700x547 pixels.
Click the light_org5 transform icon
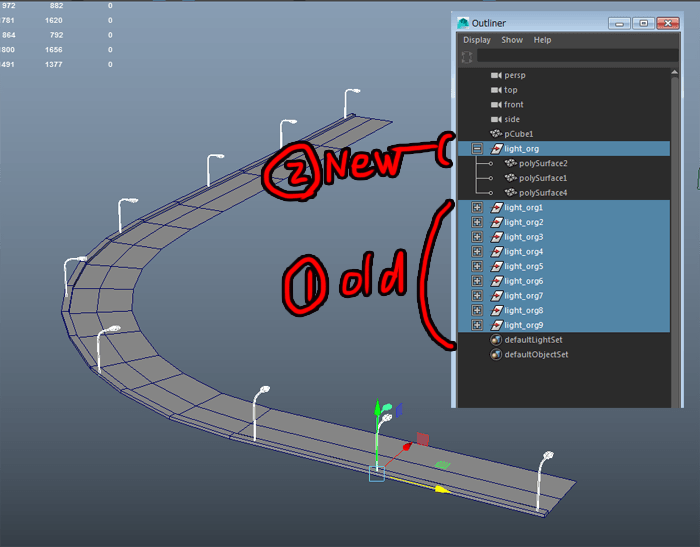pos(496,266)
